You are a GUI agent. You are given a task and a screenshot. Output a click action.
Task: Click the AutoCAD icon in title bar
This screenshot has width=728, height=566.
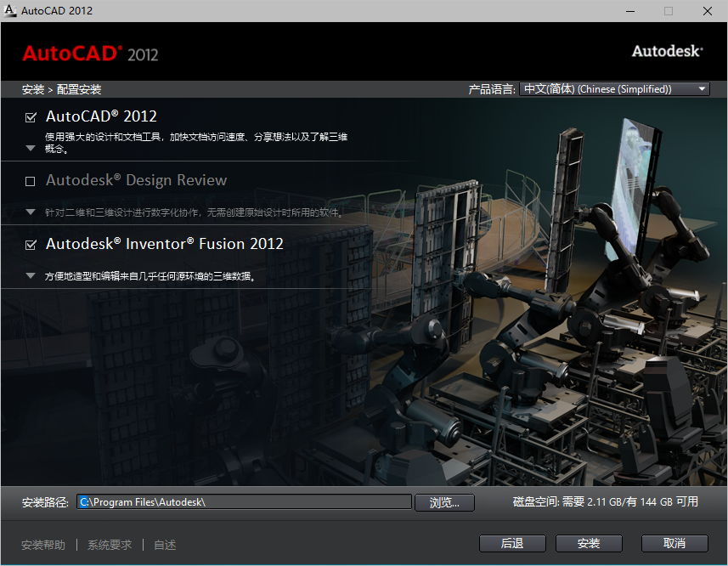[x=10, y=10]
